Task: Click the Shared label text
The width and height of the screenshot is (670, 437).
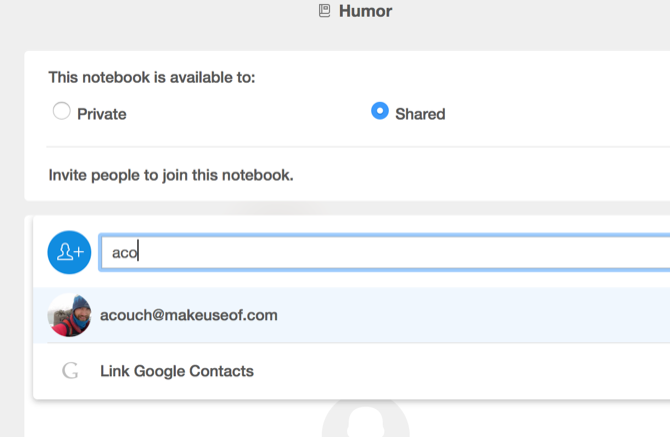Action: click(x=420, y=114)
